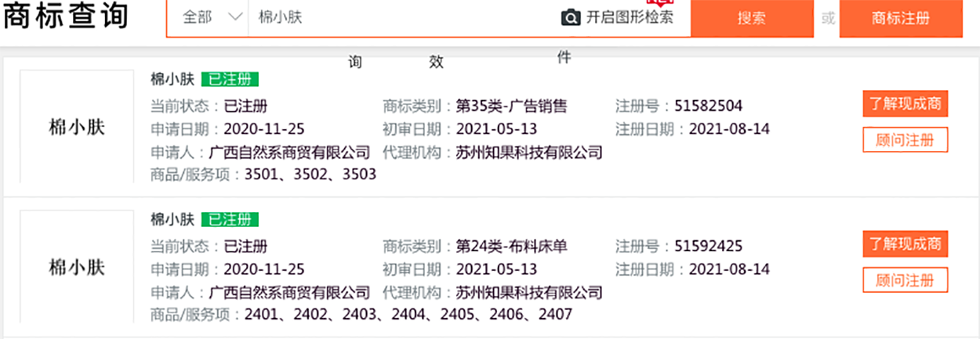Image resolution: width=980 pixels, height=339 pixels.
Task: Click service items 3501、3502、3503
Action: [310, 175]
